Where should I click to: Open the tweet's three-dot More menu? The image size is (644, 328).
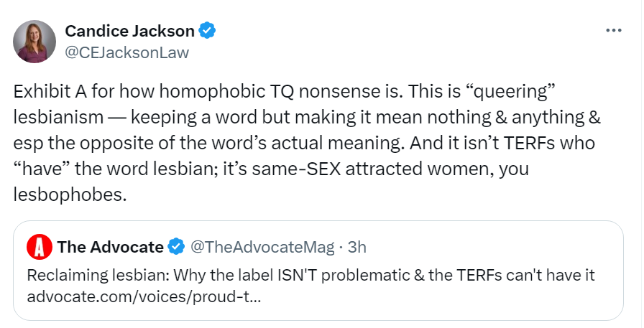pyautogui.click(x=613, y=31)
